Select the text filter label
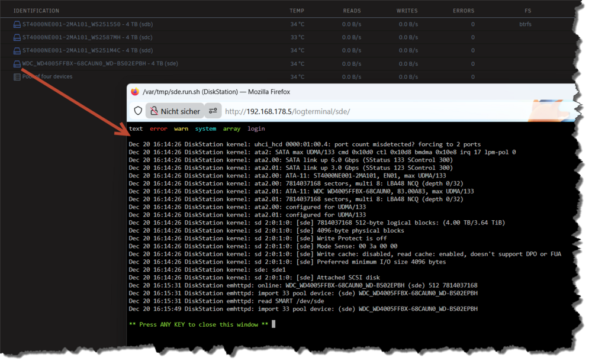This screenshot has width=592, height=364. point(136,129)
